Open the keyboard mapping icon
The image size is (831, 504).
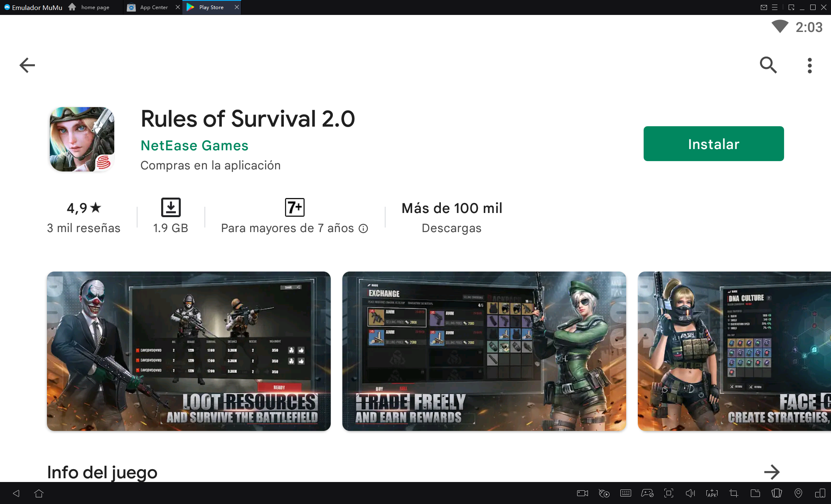click(x=626, y=493)
